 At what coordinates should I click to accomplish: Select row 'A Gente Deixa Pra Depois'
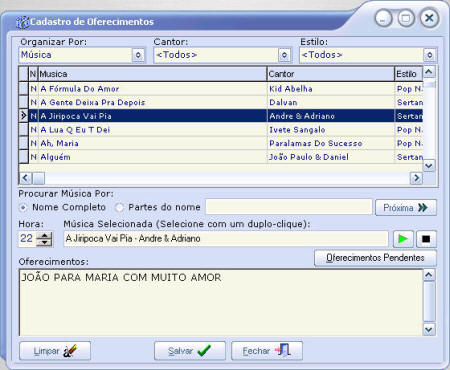[221, 102]
